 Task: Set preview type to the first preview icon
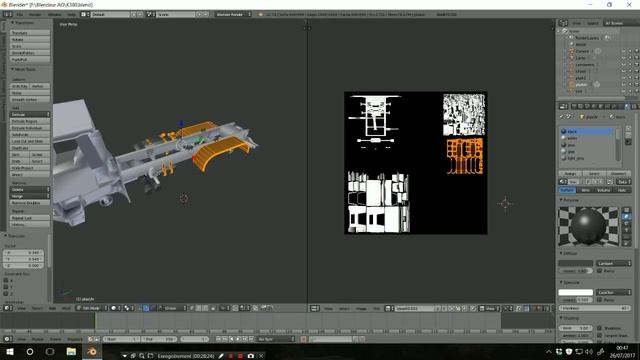[627, 210]
